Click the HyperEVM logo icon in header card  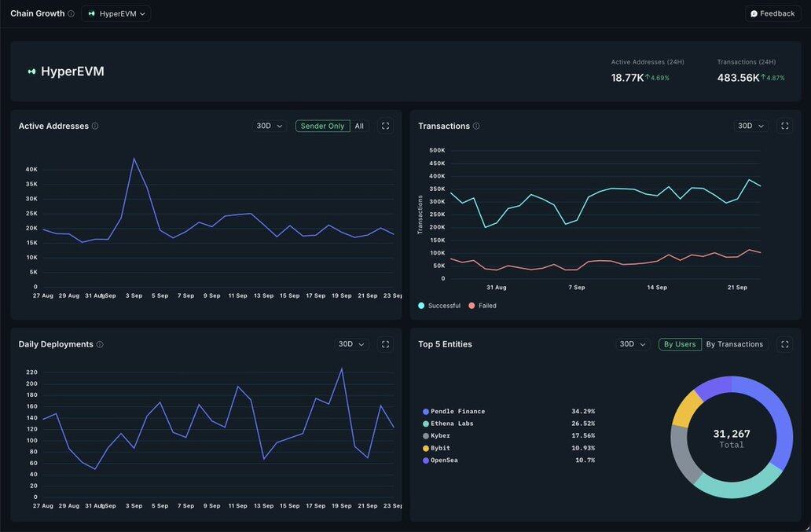[x=32, y=72]
